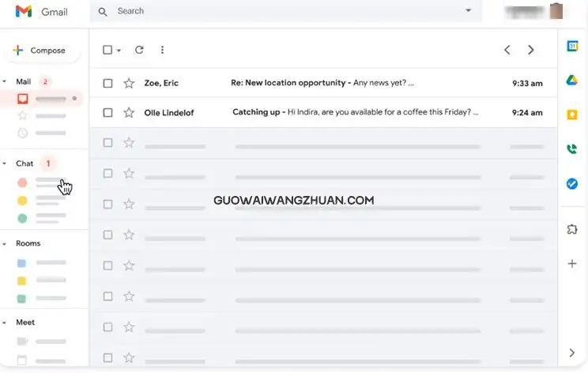Open Google Calendar side panel
This screenshot has height=373, width=588.
tap(572, 46)
